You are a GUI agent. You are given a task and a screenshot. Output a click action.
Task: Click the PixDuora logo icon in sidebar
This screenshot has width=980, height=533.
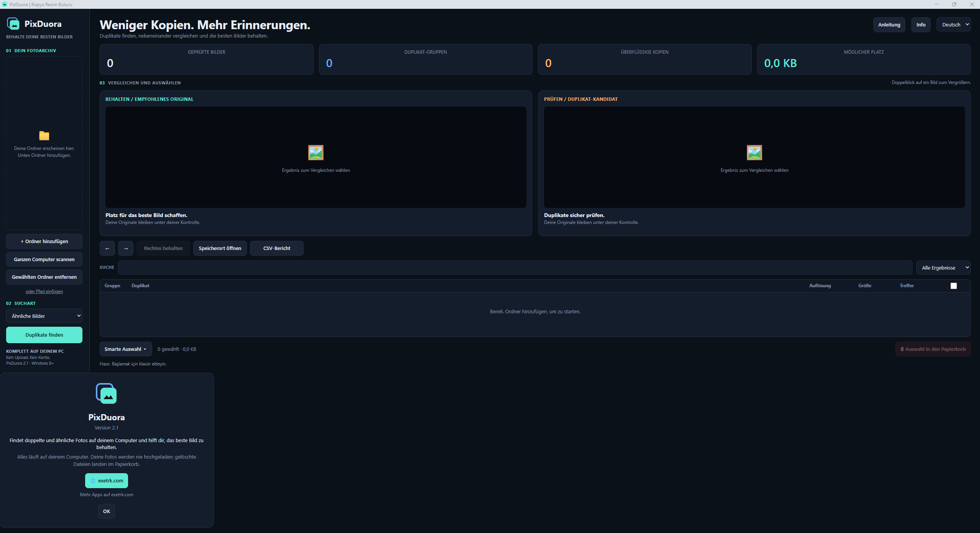[x=13, y=24]
